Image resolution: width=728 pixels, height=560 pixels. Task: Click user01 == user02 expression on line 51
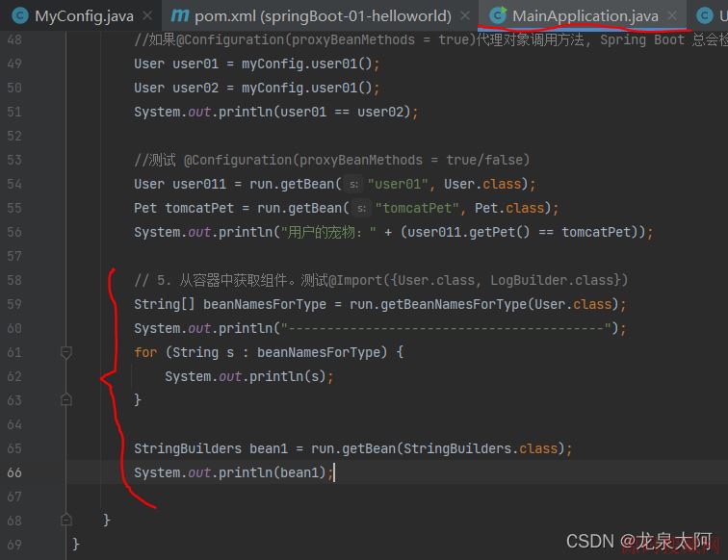342,112
